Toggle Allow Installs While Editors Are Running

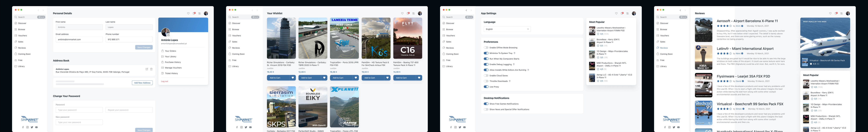click(x=486, y=70)
